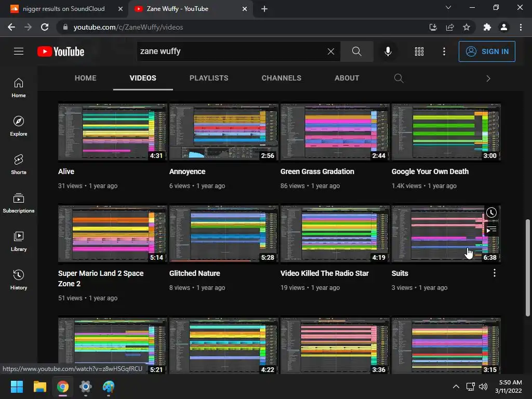The image size is (532, 399).
Task: Open the CHANNELS tab
Action: tap(281, 78)
